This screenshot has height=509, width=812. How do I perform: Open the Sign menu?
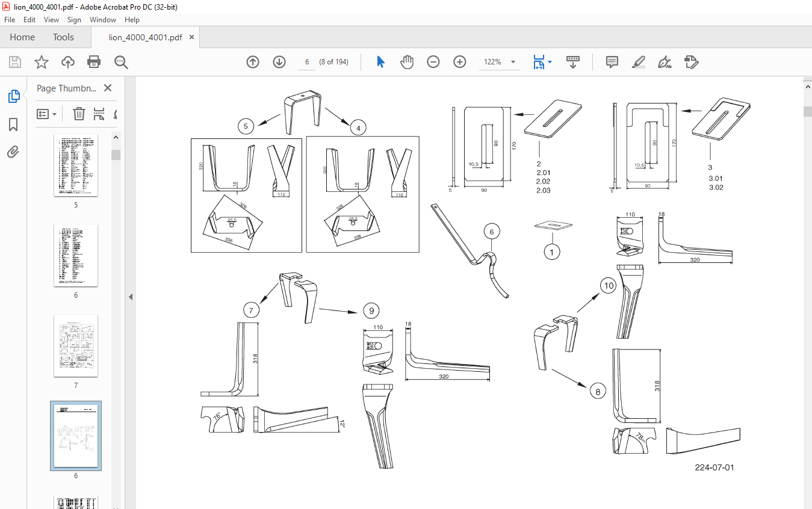pos(74,20)
